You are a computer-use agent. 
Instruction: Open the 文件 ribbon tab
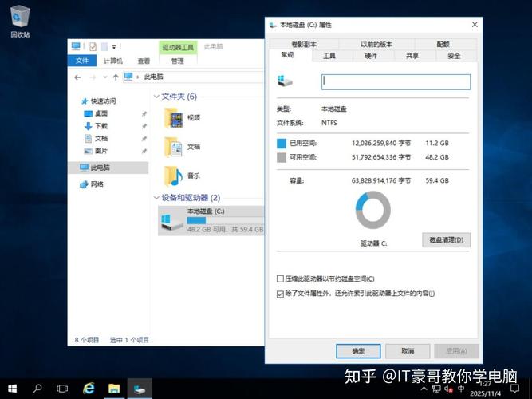[82, 61]
